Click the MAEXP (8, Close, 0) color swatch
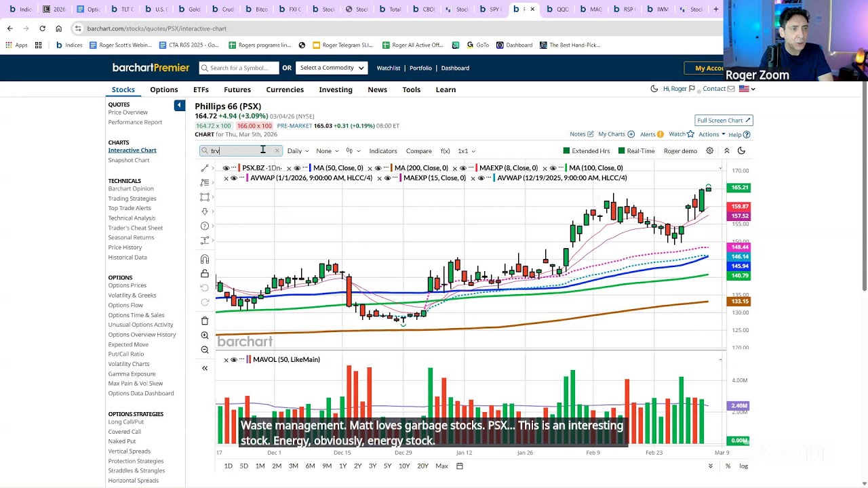 click(477, 168)
